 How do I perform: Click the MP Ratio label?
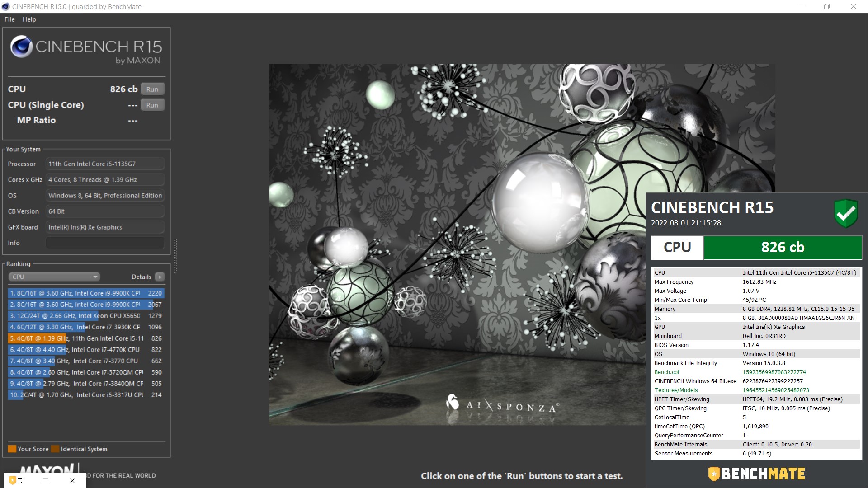click(36, 120)
